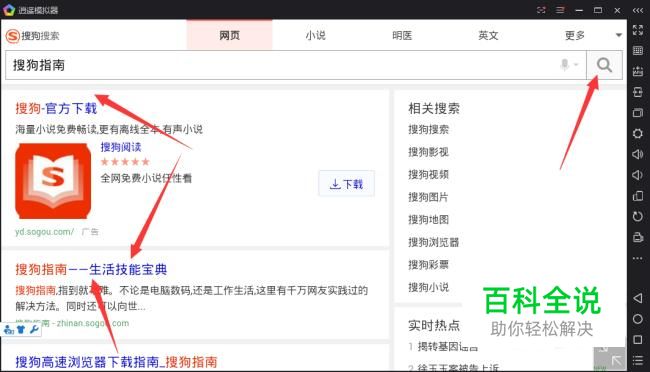This screenshot has width=650, height=372.
Task: Click the Android home circle button
Action: coord(638,319)
